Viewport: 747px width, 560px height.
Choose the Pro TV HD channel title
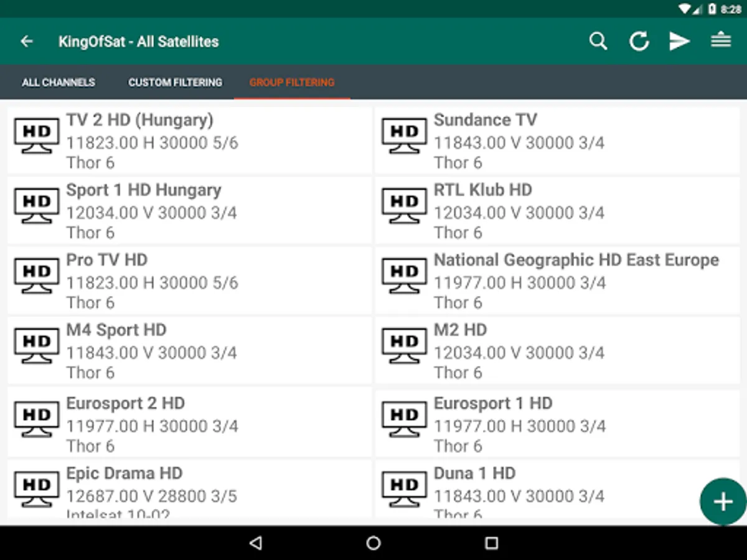pyautogui.click(x=107, y=259)
